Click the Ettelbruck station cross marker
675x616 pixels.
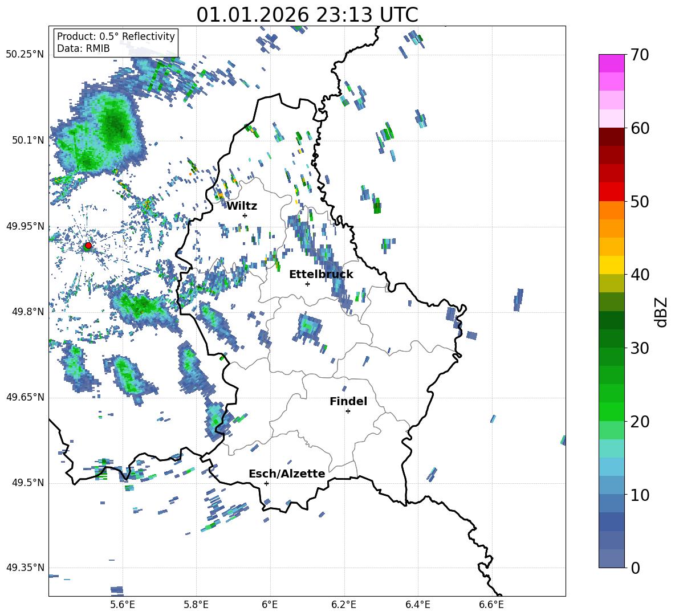point(307,284)
